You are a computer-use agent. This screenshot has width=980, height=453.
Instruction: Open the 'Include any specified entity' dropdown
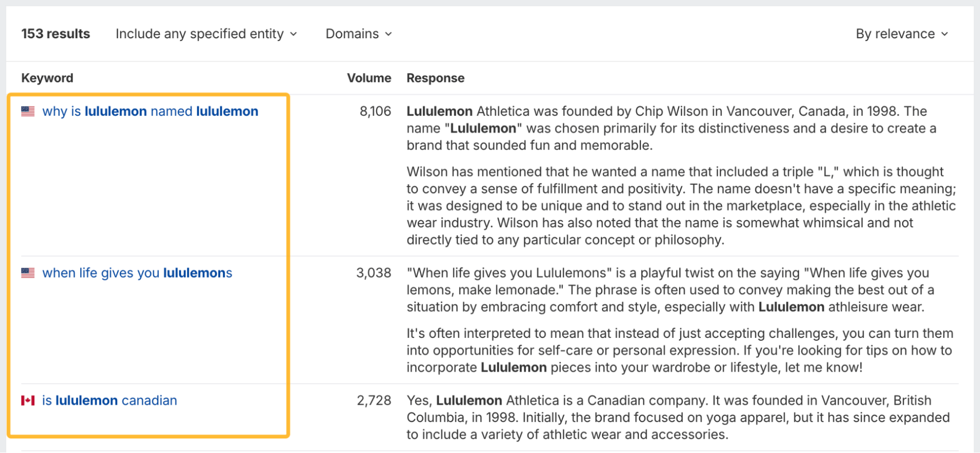pos(206,34)
